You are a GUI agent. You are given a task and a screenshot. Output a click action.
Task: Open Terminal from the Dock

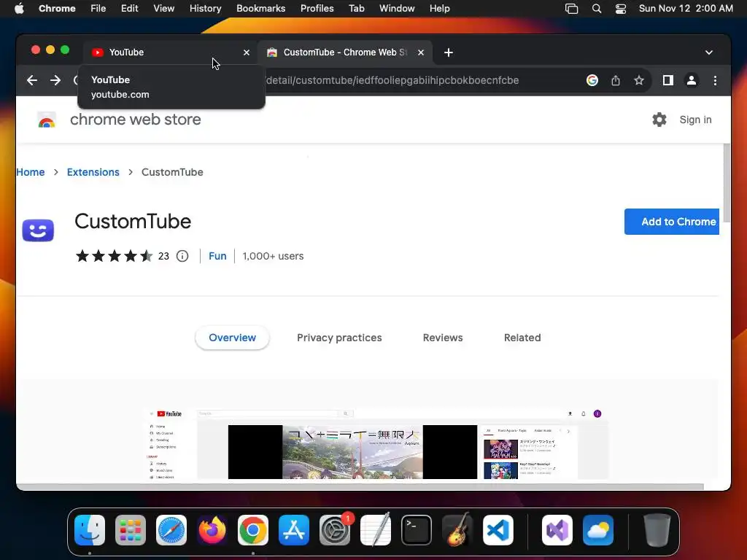(417, 530)
